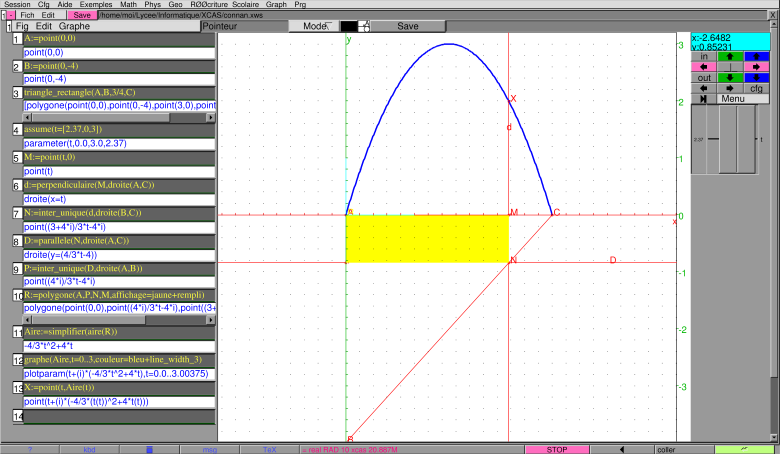Click the blue up arrow button
The image size is (780, 454).
click(756, 56)
